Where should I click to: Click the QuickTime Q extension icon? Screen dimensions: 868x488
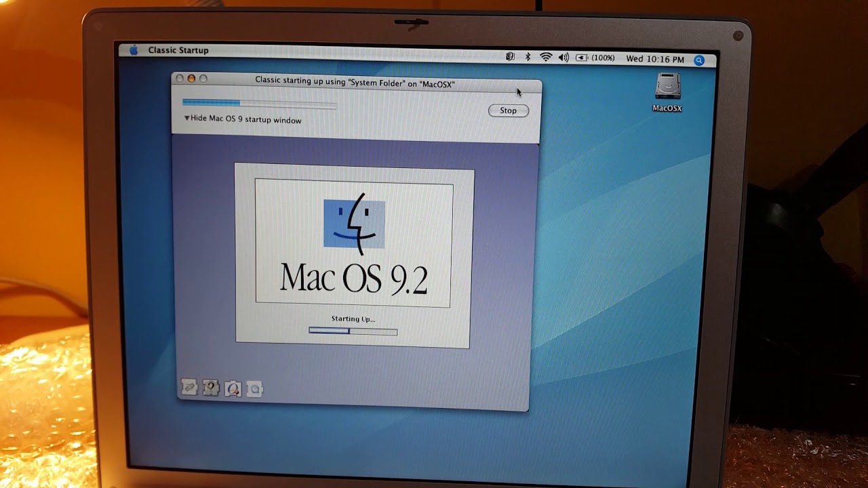tap(233, 388)
